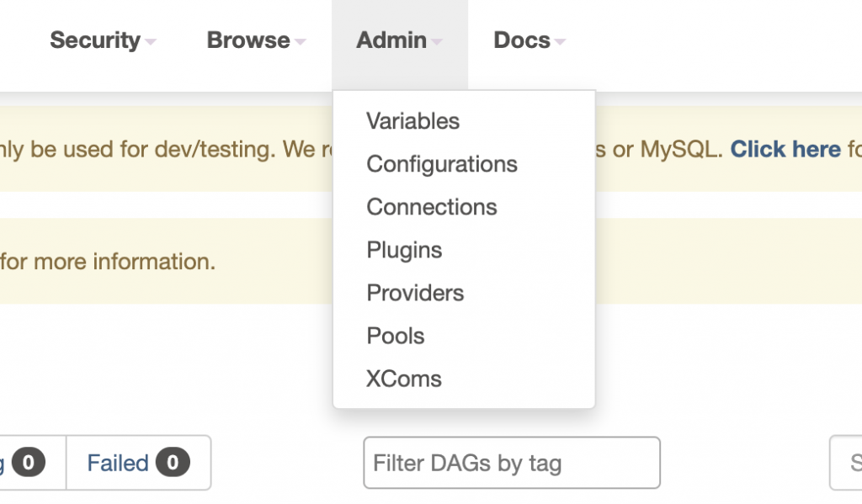Image resolution: width=862 pixels, height=504 pixels.
Task: Go to the Plugins page
Action: [404, 250]
